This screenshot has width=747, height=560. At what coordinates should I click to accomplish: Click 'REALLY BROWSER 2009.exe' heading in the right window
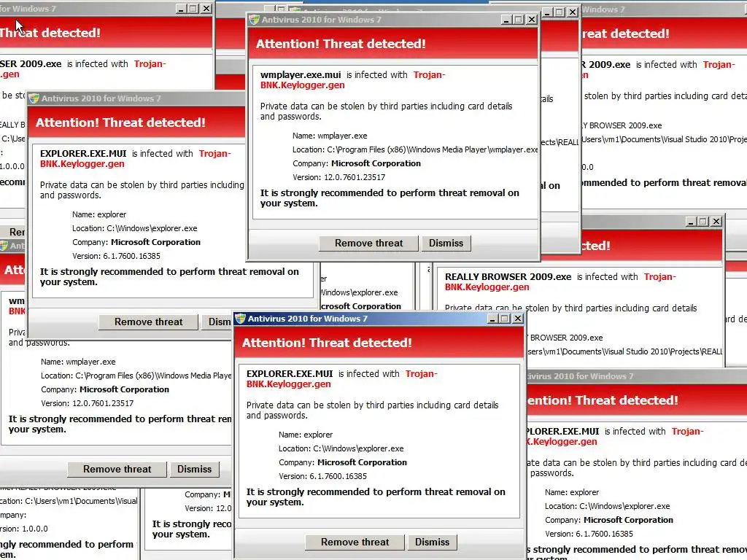click(508, 276)
